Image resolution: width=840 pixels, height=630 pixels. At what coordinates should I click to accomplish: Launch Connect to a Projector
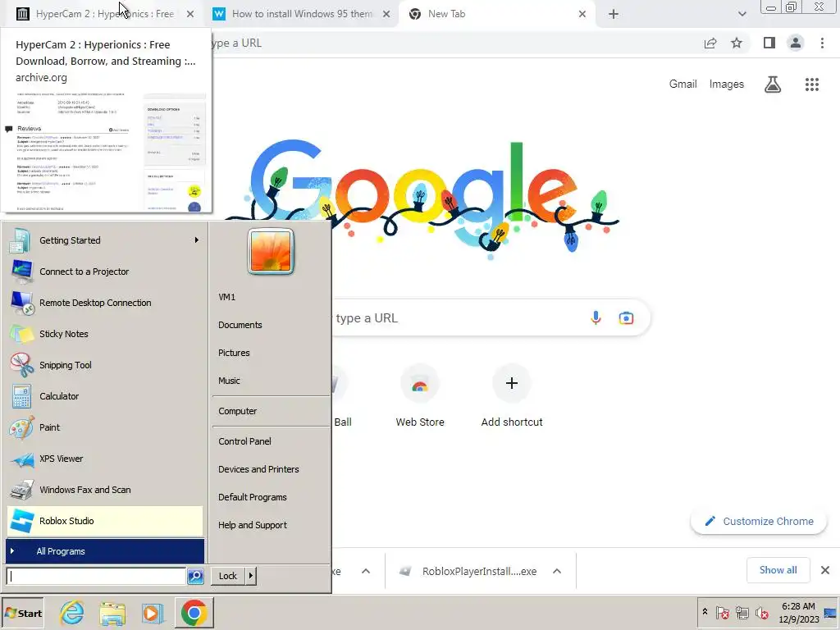[x=105, y=272]
